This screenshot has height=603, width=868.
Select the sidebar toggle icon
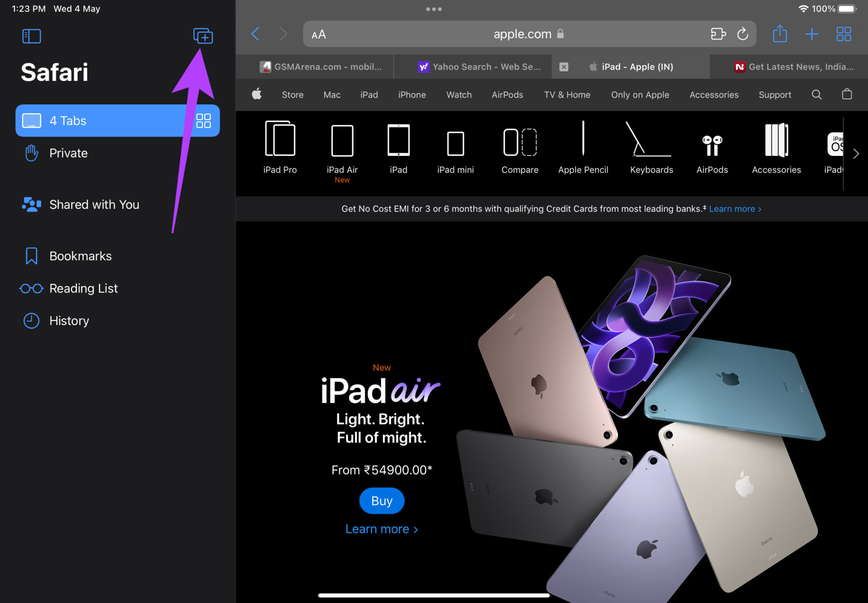click(x=31, y=36)
